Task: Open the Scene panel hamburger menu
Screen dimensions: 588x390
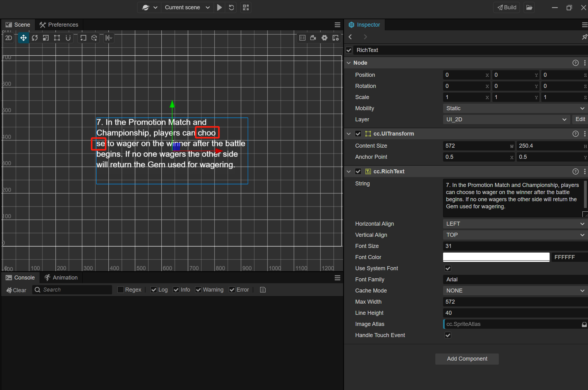Action: pyautogui.click(x=338, y=25)
